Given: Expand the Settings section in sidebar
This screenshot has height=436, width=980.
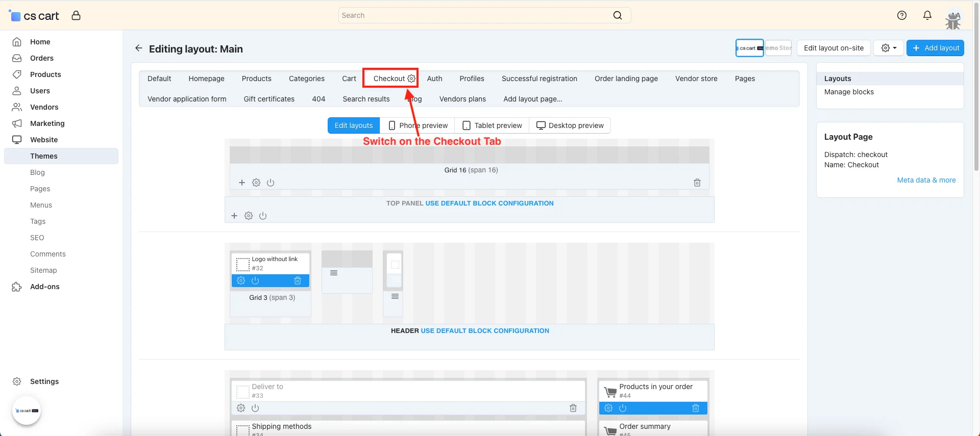Looking at the screenshot, I should click(x=44, y=381).
